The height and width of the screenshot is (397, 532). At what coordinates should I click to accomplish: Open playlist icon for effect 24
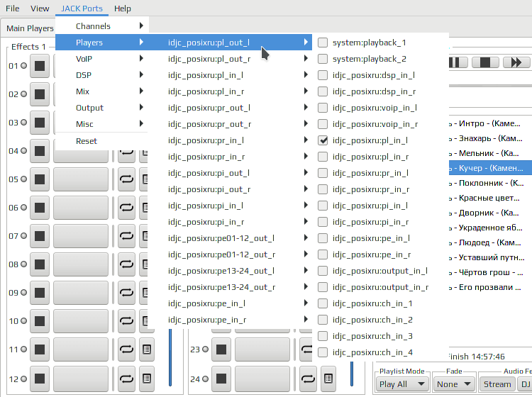tap(328, 378)
